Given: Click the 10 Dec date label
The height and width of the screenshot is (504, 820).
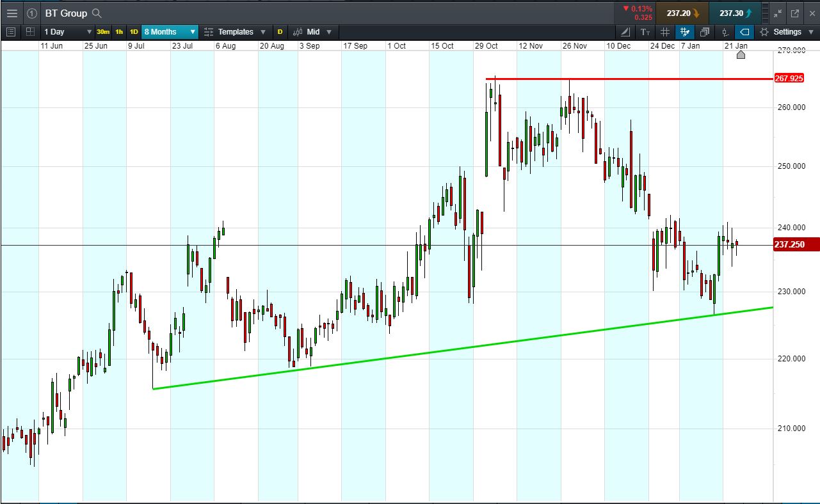Looking at the screenshot, I should point(618,46).
